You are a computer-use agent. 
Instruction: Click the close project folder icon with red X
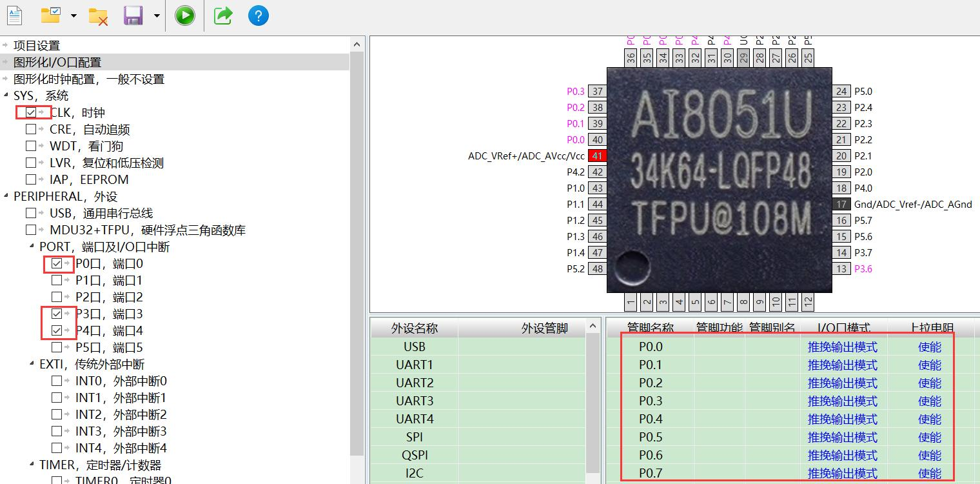click(x=98, y=16)
